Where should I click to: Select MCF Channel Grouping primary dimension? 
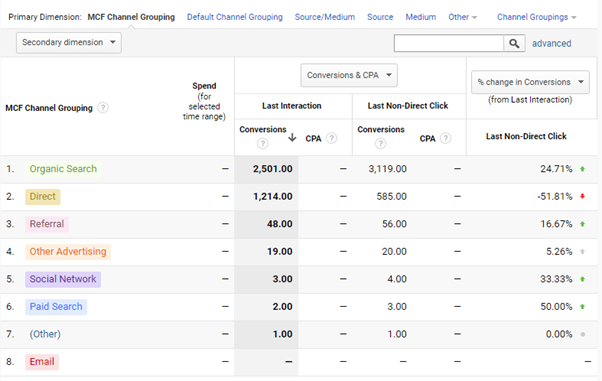(131, 17)
